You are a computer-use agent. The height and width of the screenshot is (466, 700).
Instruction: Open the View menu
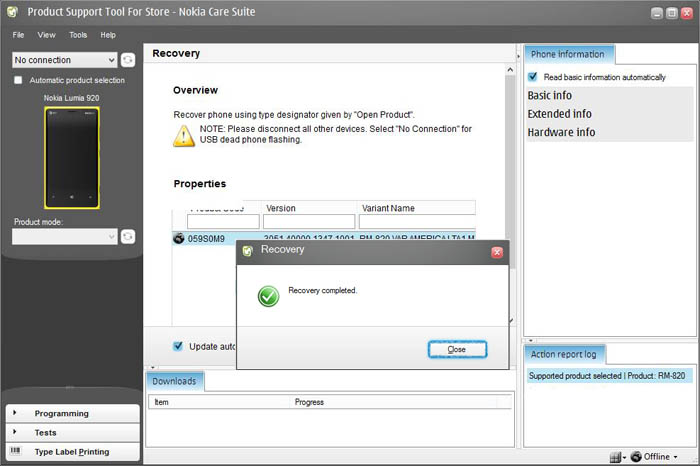pyautogui.click(x=46, y=35)
